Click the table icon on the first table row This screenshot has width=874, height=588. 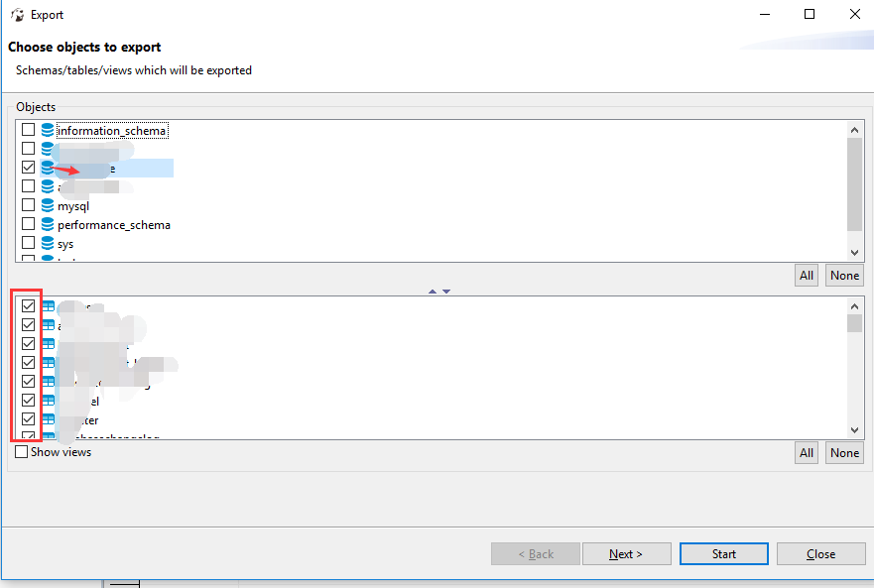pyautogui.click(x=47, y=305)
